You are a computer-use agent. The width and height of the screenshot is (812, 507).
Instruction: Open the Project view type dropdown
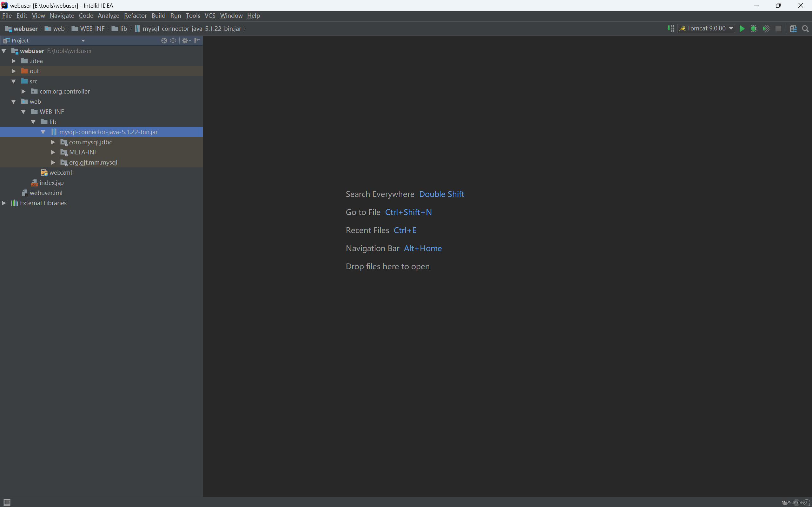coord(83,41)
